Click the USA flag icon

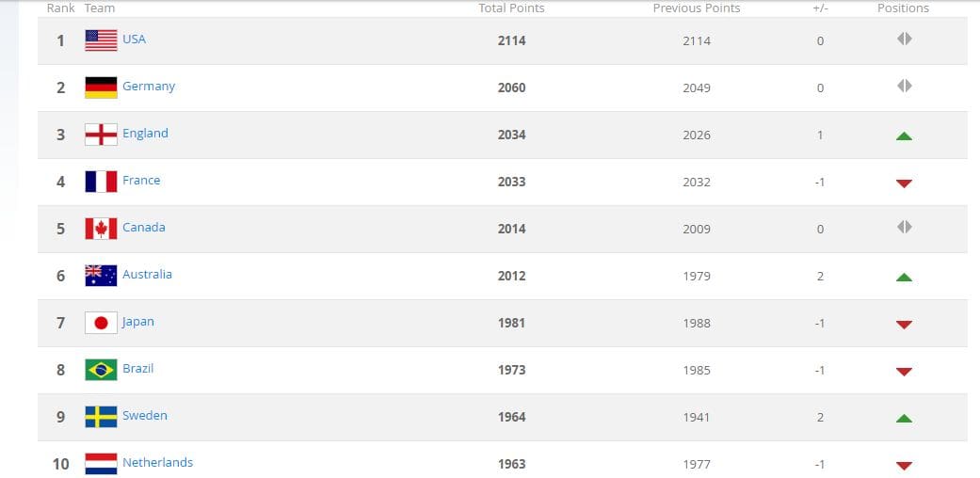point(101,40)
